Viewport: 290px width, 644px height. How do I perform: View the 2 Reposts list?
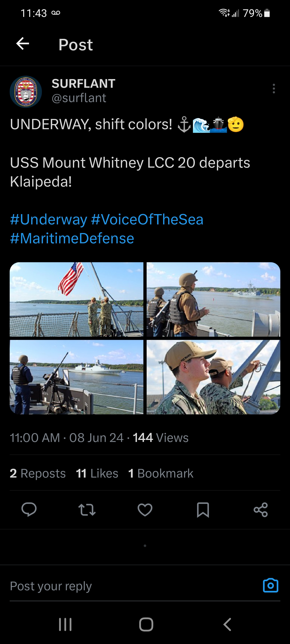point(38,473)
